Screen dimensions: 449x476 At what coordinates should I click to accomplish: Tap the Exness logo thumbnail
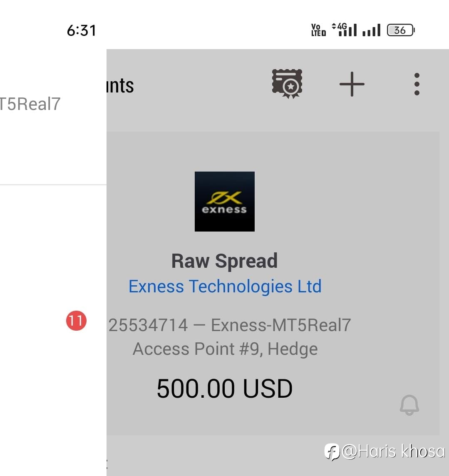coord(225,202)
